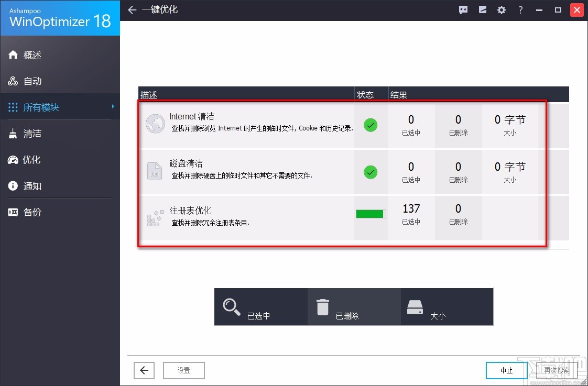This screenshot has width=588, height=386.
Task: Click the automatic icon beside 自动
Action: pyautogui.click(x=13, y=81)
